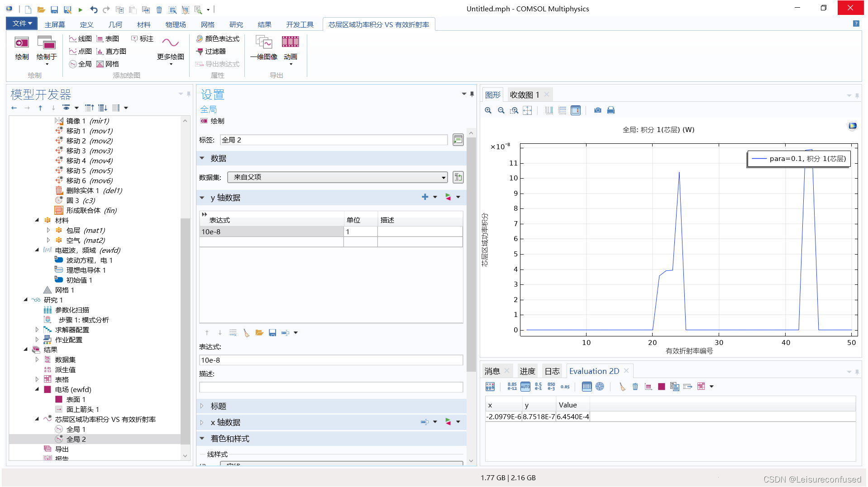
Task: Click the Save icon in quick access toolbar
Action: click(54, 9)
